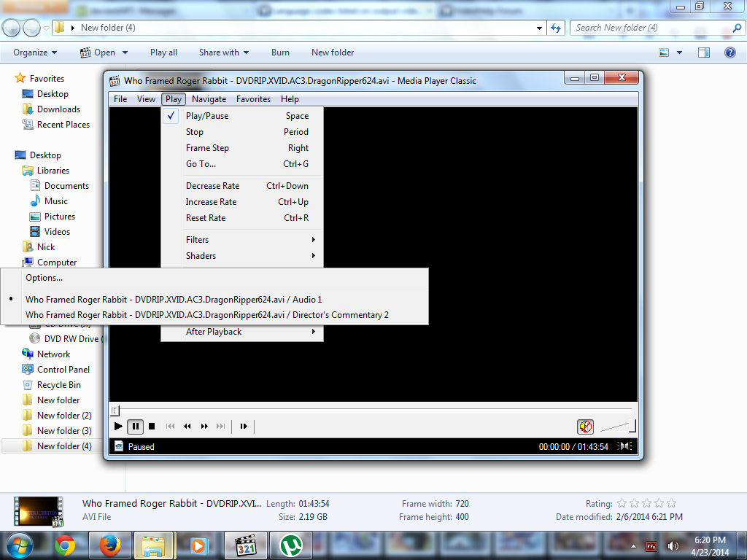Click Burn in Explorer toolbar

[280, 52]
